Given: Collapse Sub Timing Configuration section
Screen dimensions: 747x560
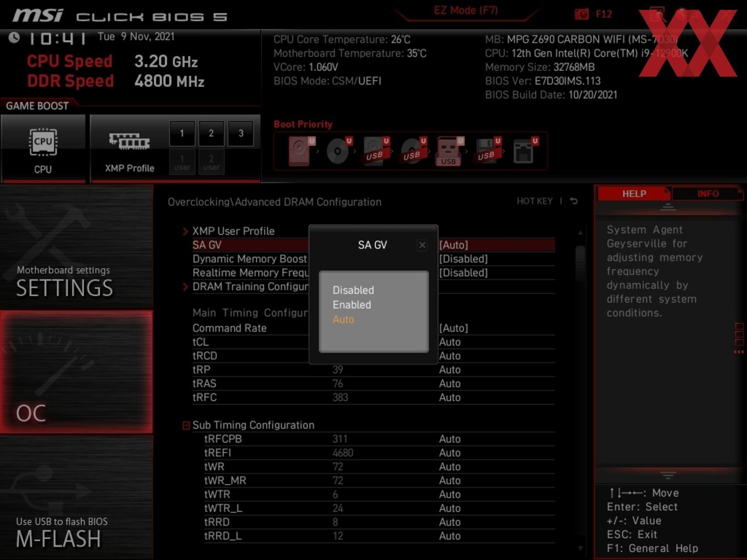Looking at the screenshot, I should 186,425.
